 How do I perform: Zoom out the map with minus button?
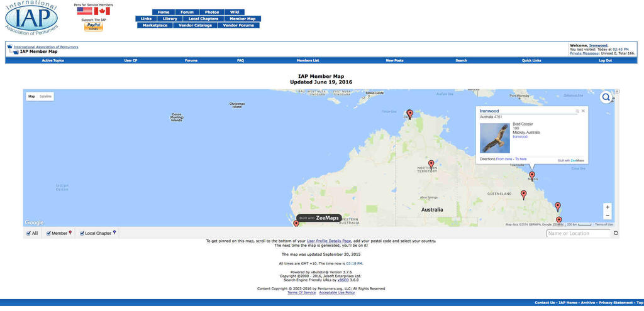tap(607, 216)
